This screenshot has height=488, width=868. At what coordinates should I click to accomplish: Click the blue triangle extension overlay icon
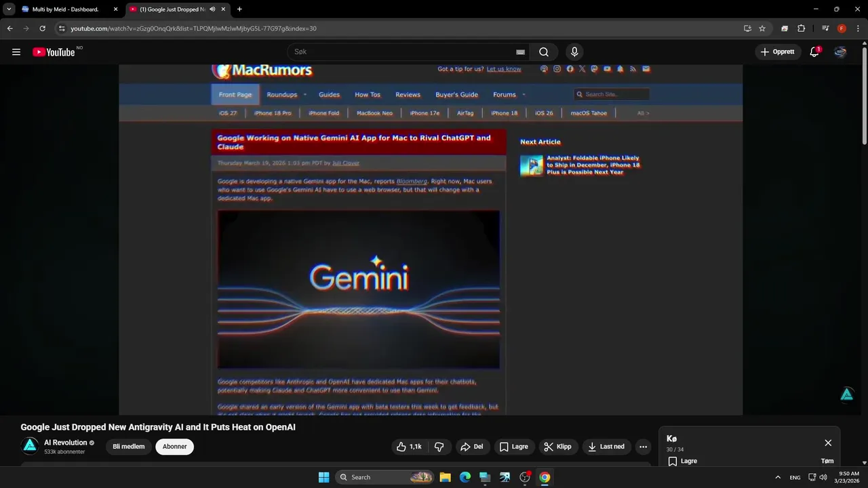pyautogui.click(x=847, y=394)
